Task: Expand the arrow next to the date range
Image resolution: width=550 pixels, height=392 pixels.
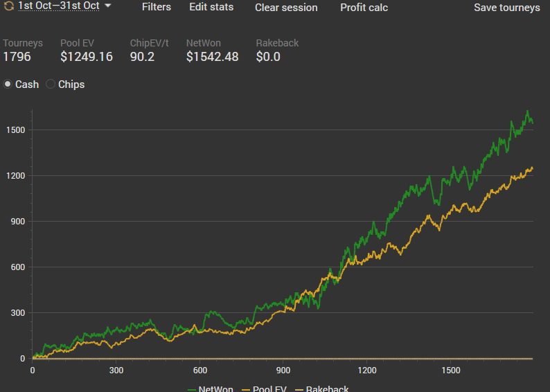Action: tap(108, 6)
